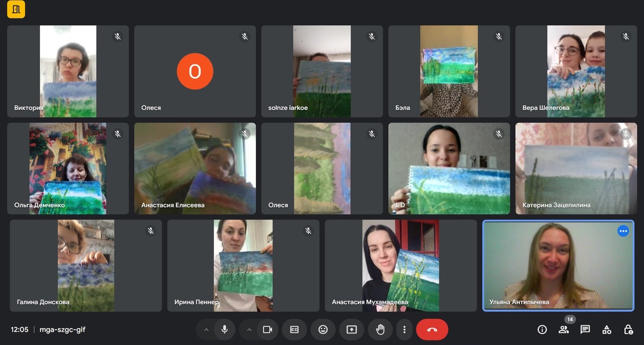
Task: Click muted mic icon on Анастасия Елисеева tile
Action: coord(245,134)
